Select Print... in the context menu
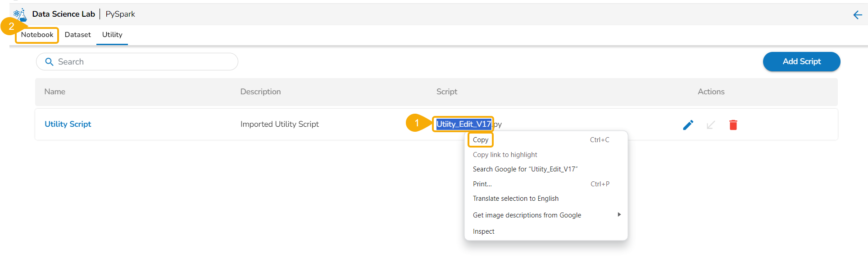Image resolution: width=868 pixels, height=268 pixels. [x=482, y=184]
